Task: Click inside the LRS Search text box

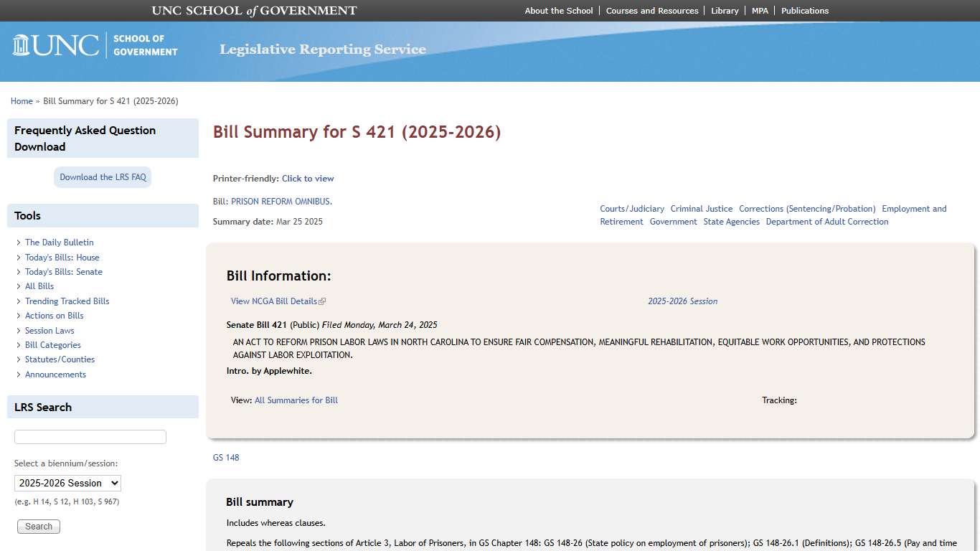Action: click(90, 436)
